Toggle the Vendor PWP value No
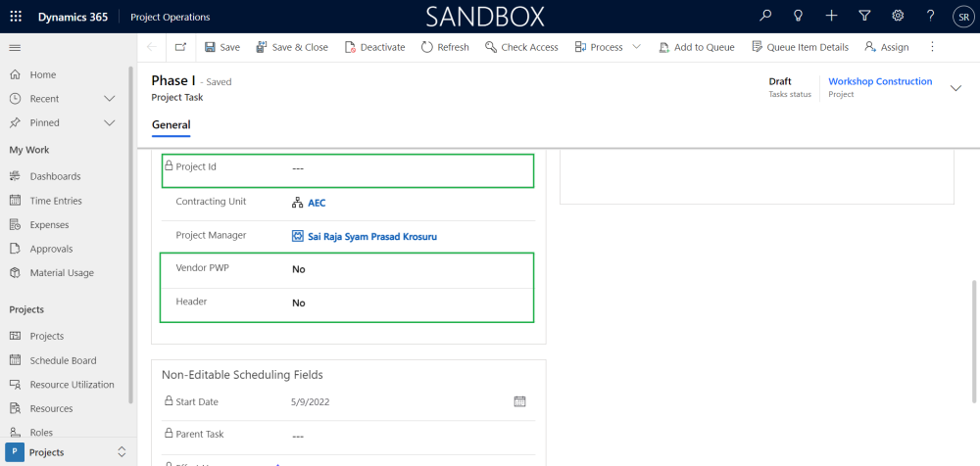980x466 pixels. [299, 269]
